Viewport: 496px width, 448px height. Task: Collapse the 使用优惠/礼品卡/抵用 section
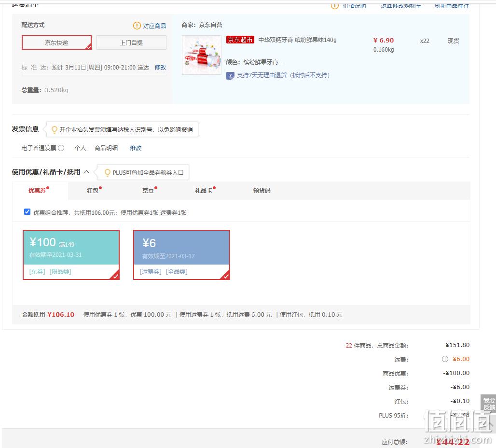[x=86, y=172]
